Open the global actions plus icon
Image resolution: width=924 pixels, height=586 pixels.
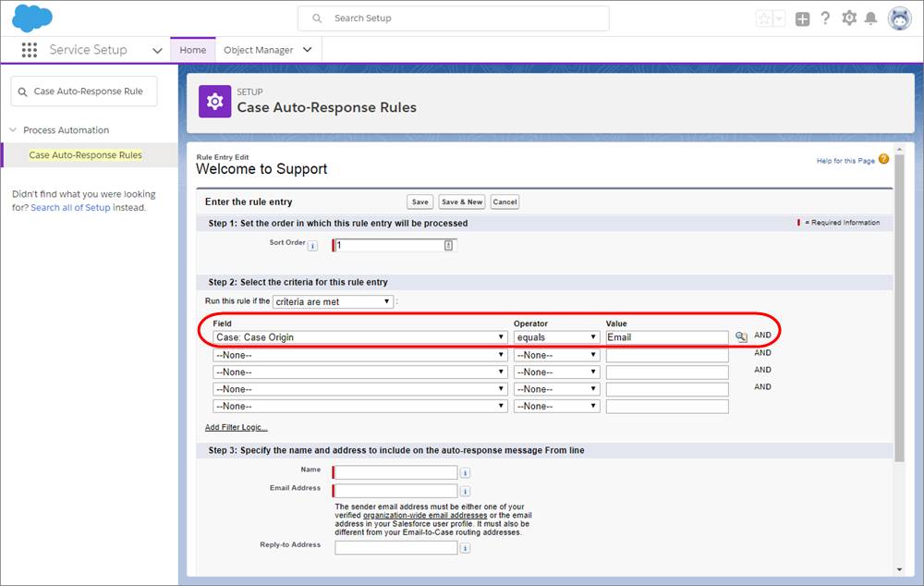pyautogui.click(x=802, y=18)
